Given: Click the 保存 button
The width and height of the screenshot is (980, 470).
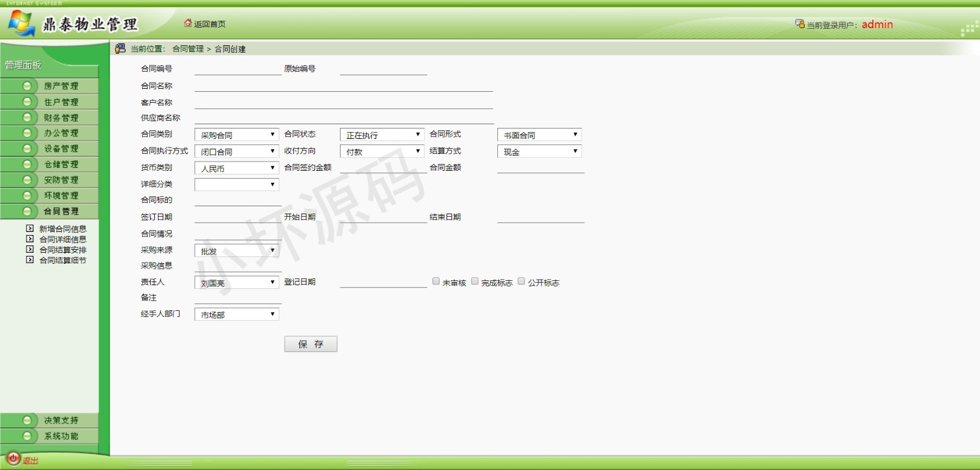Looking at the screenshot, I should 311,344.
